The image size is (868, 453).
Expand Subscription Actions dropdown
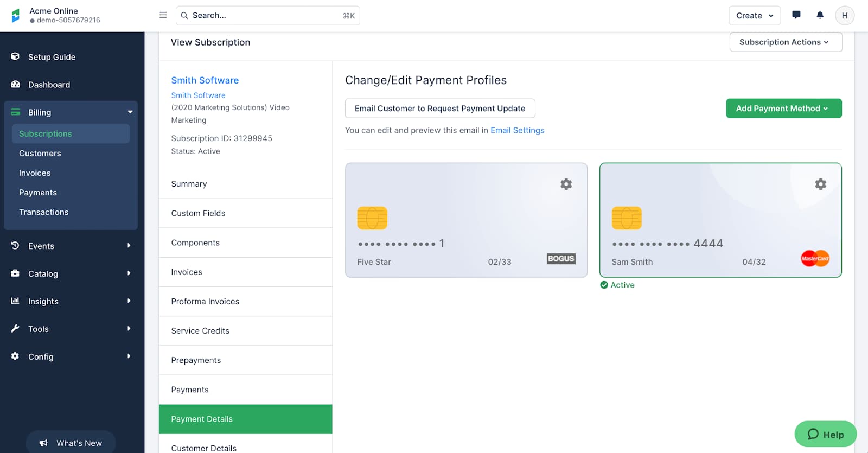pos(785,42)
